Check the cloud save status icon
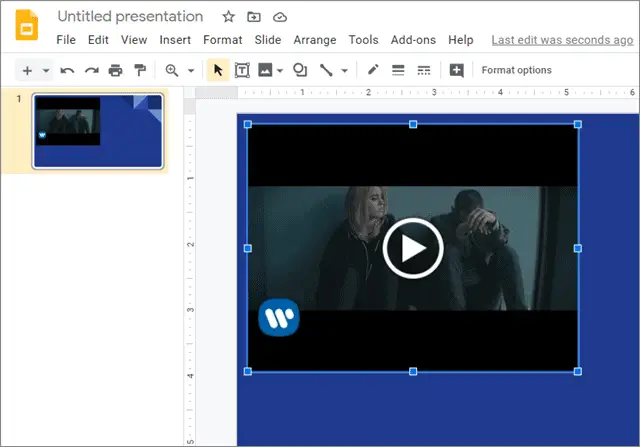 point(280,17)
